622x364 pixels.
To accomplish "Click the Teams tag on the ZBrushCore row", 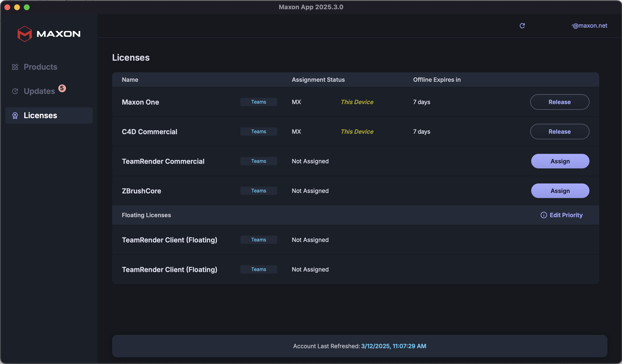I will pyautogui.click(x=259, y=191).
